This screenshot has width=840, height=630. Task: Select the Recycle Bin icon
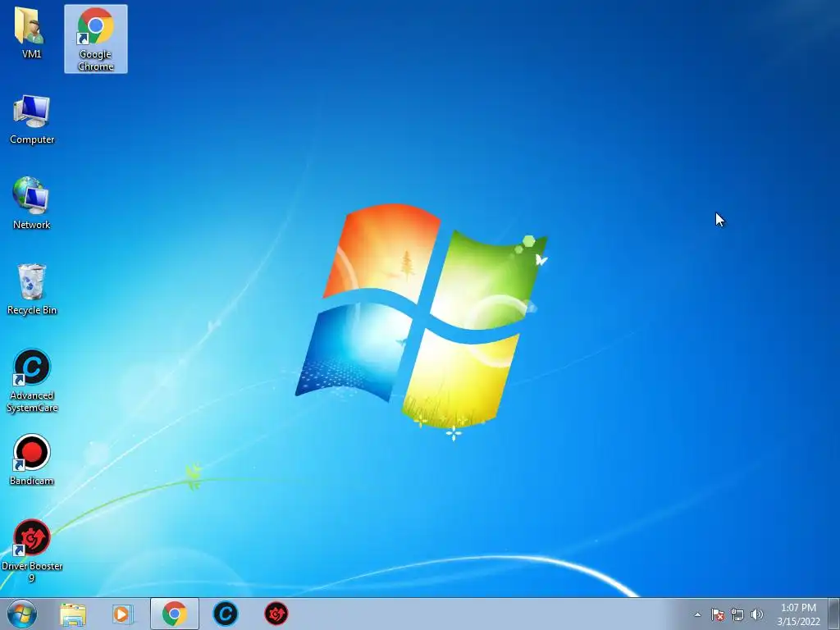[x=32, y=290]
